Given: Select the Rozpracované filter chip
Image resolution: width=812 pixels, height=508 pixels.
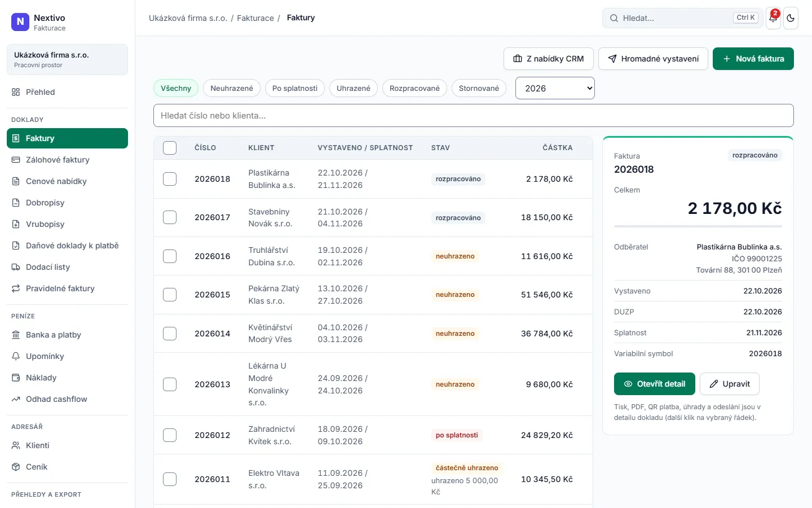Looking at the screenshot, I should [414, 88].
